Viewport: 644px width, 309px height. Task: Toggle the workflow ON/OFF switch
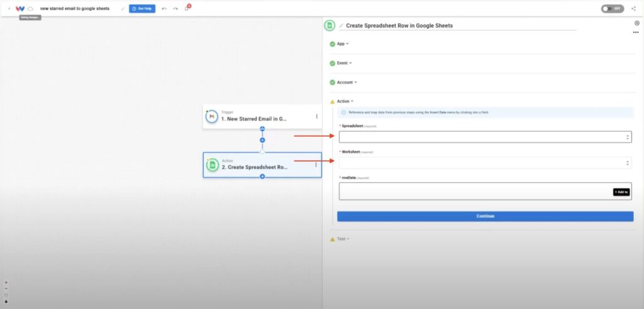pyautogui.click(x=613, y=9)
